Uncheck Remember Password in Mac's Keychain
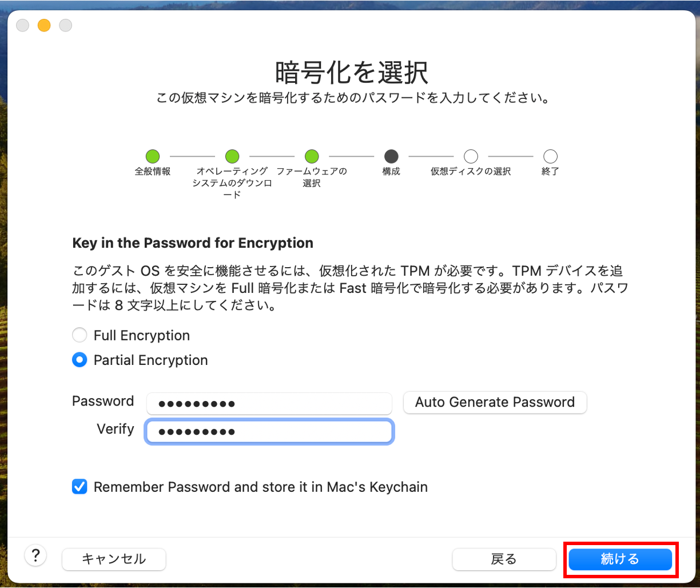 tap(79, 487)
